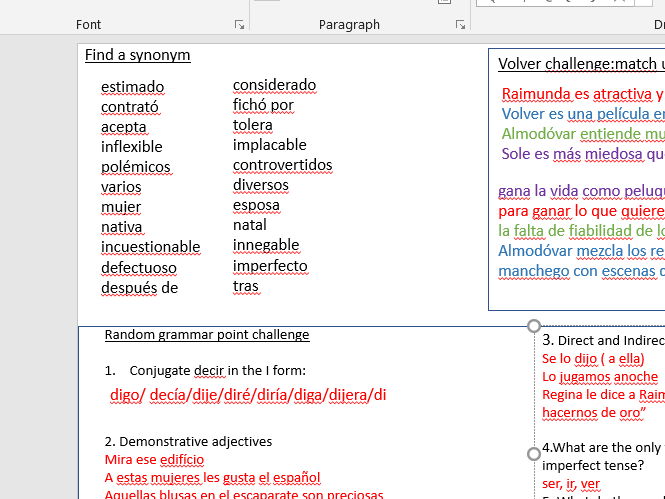Click the blue line 'Volver es una película'
This screenshot has width=665, height=499.
583,114
